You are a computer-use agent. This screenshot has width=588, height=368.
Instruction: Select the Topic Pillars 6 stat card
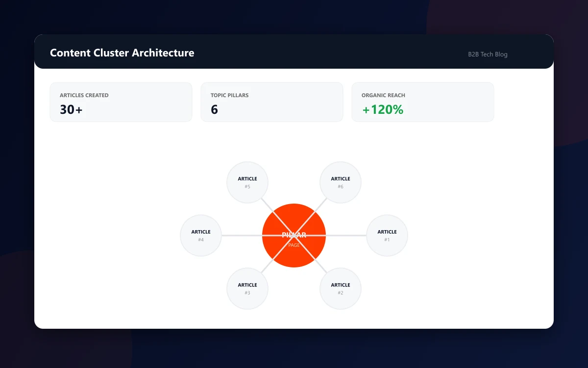coord(272,102)
